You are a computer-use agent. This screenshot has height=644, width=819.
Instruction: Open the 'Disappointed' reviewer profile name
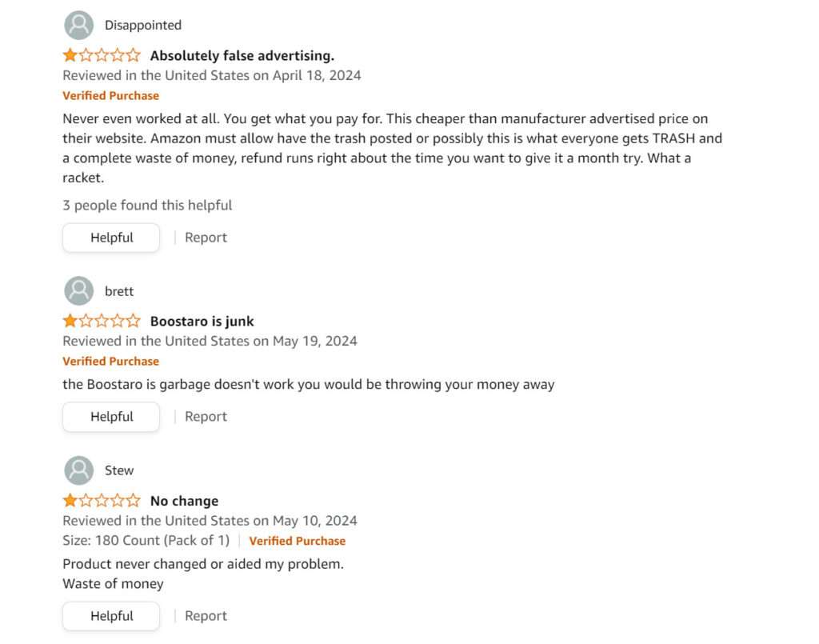(x=143, y=26)
